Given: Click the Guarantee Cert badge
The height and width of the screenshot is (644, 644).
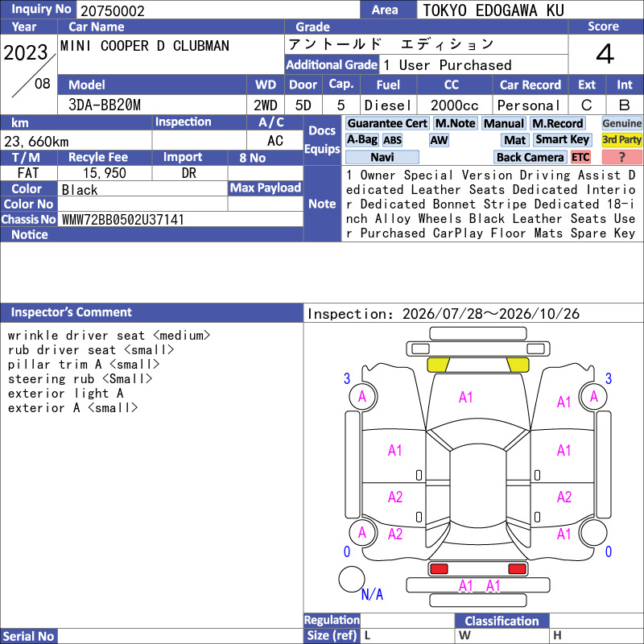Looking at the screenshot, I should click(x=387, y=123).
